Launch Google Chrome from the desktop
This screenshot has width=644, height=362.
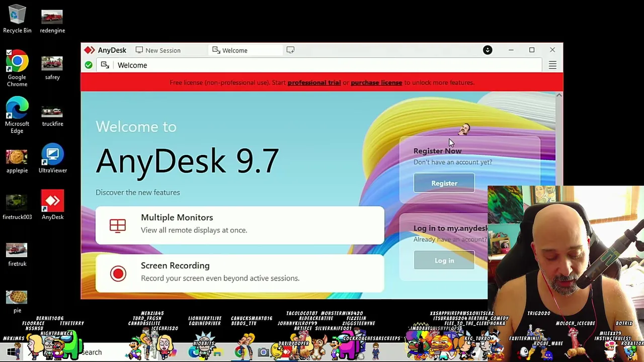coord(17,69)
